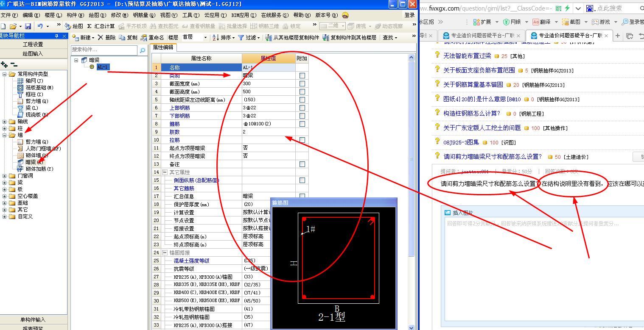Screen dimensions: 644x330
Task: Toggle 附加 checkbox for 箍筋 row
Action: (x=302, y=124)
